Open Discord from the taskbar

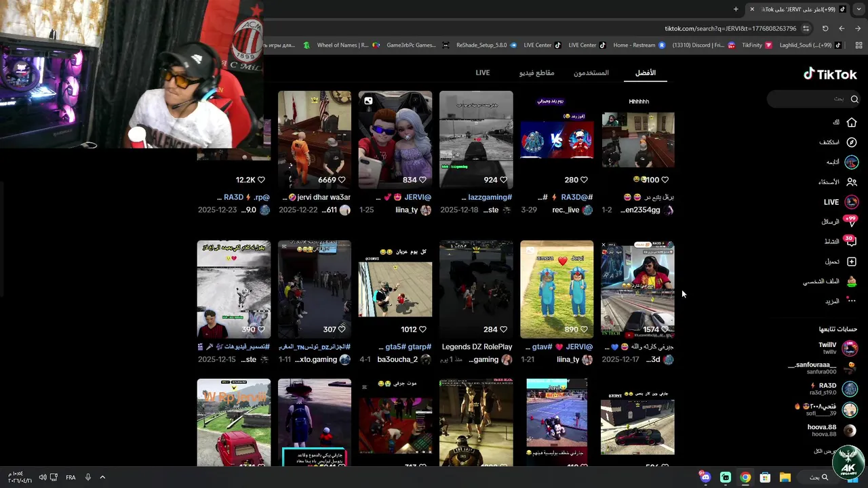coord(706,477)
